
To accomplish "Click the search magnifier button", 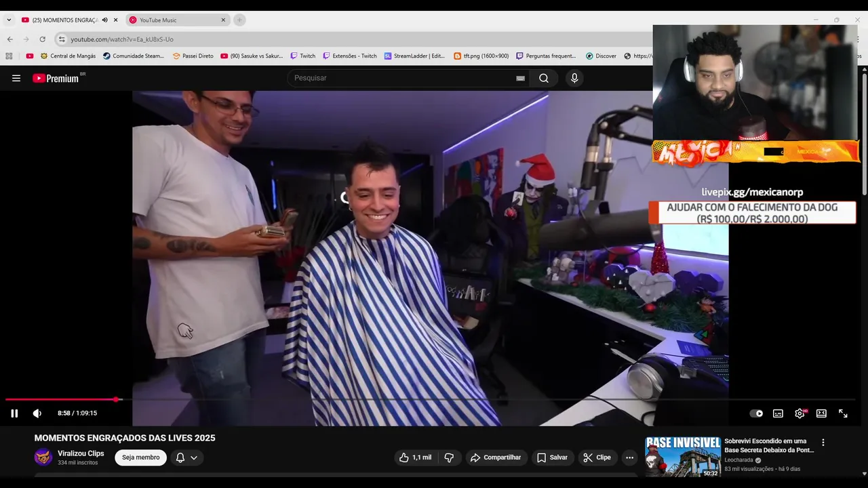I will coord(544,78).
